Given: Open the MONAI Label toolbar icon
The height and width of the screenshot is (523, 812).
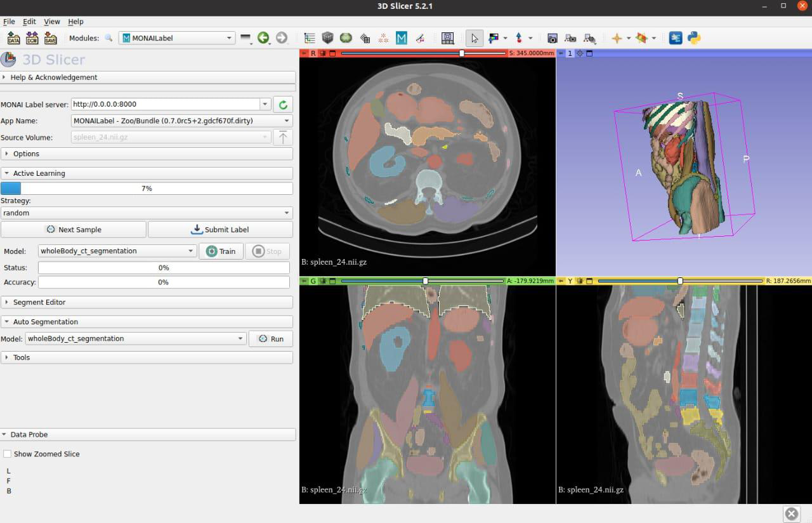Looking at the screenshot, I should coord(402,38).
